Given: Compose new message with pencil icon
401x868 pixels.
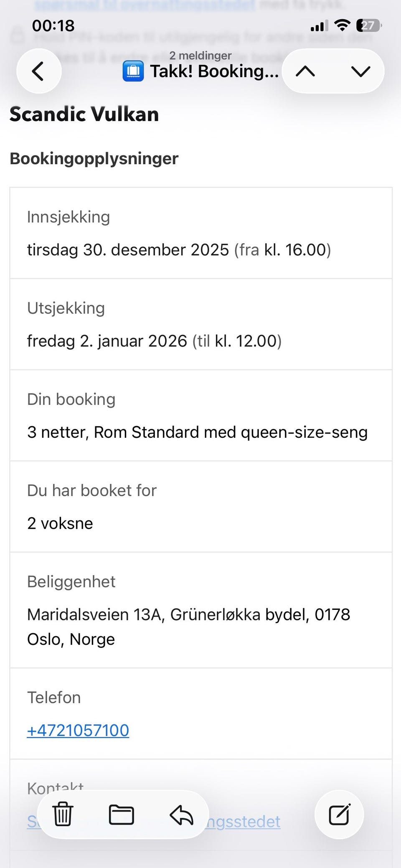Looking at the screenshot, I should tap(339, 814).
